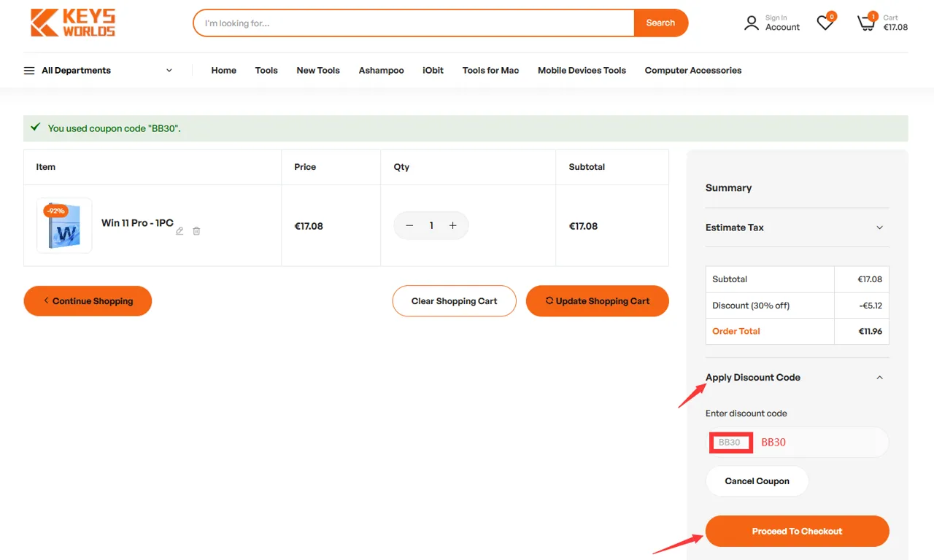Click the Subtotal label in the summary
The width and height of the screenshot is (934, 560).
coord(730,279)
